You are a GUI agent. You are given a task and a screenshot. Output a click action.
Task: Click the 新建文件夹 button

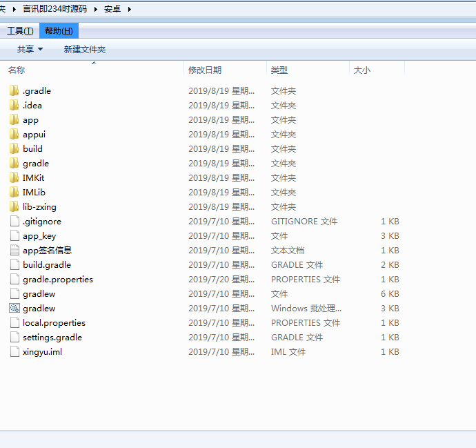pos(85,49)
